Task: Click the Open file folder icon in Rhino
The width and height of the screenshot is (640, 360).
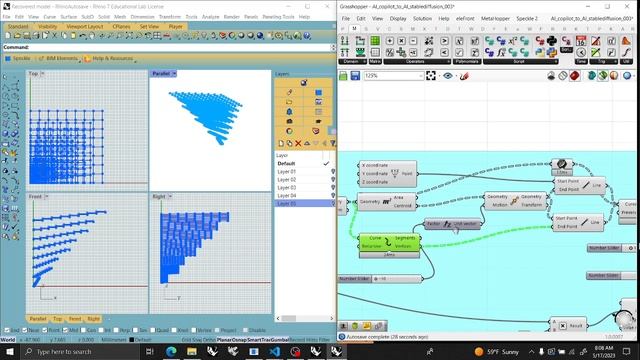Action: tap(17, 36)
